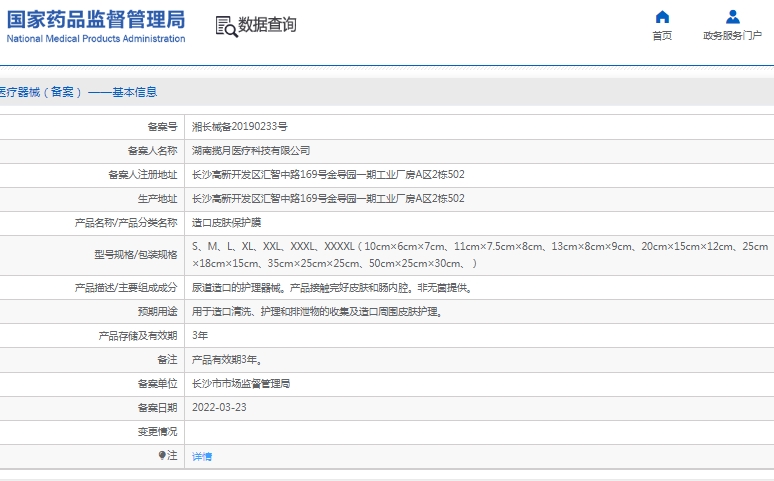Click the 数据查询 magnifier document icon

[x=227, y=27]
